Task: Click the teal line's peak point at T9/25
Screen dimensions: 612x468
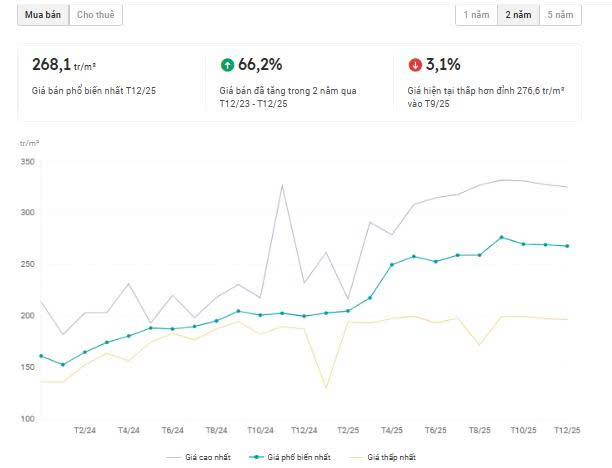Action: coord(501,237)
